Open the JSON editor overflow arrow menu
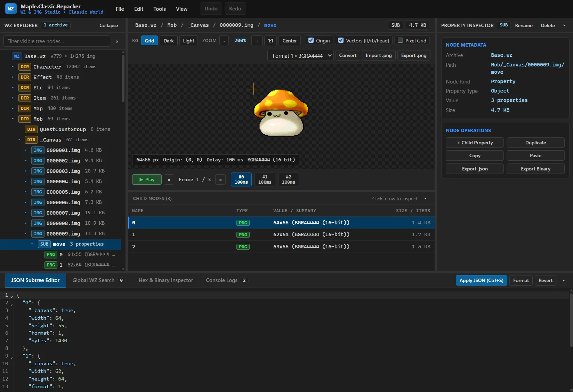 tap(564, 280)
